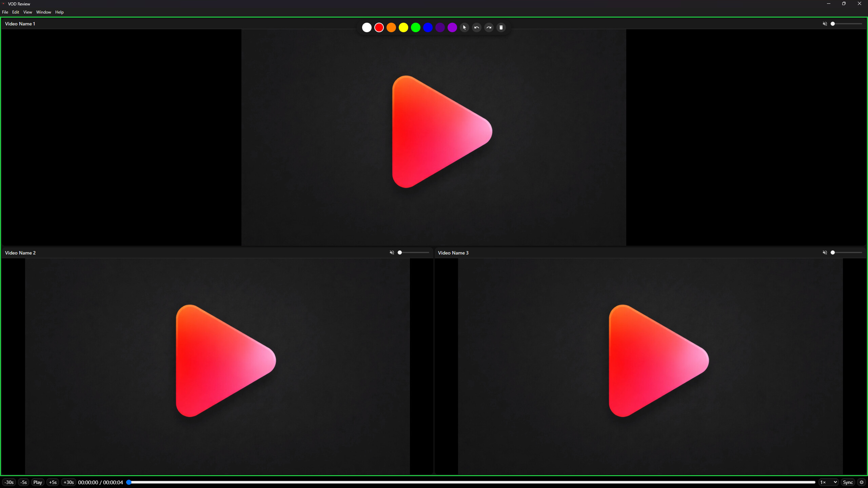Open playback settings with the gear icon
Viewport: 868px width, 488px height.
point(862,482)
